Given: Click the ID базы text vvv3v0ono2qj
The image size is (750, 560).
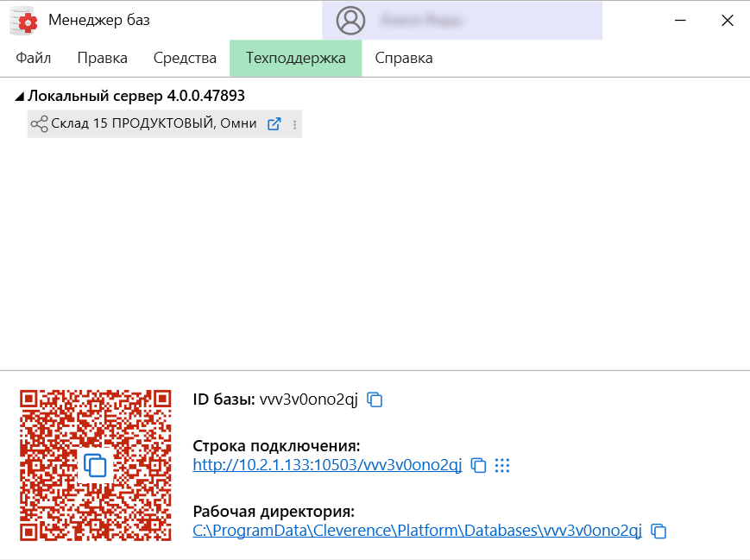Looking at the screenshot, I should [x=308, y=400].
